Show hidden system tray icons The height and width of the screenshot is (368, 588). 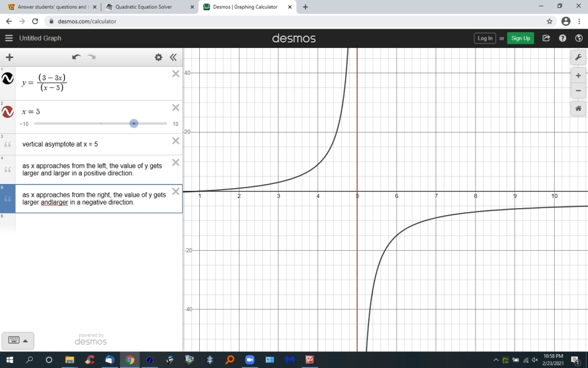pos(496,360)
